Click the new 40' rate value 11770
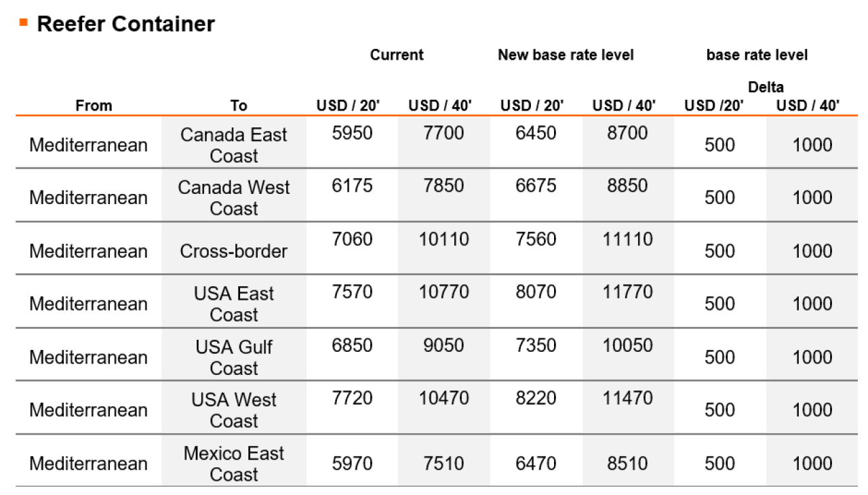 click(628, 292)
